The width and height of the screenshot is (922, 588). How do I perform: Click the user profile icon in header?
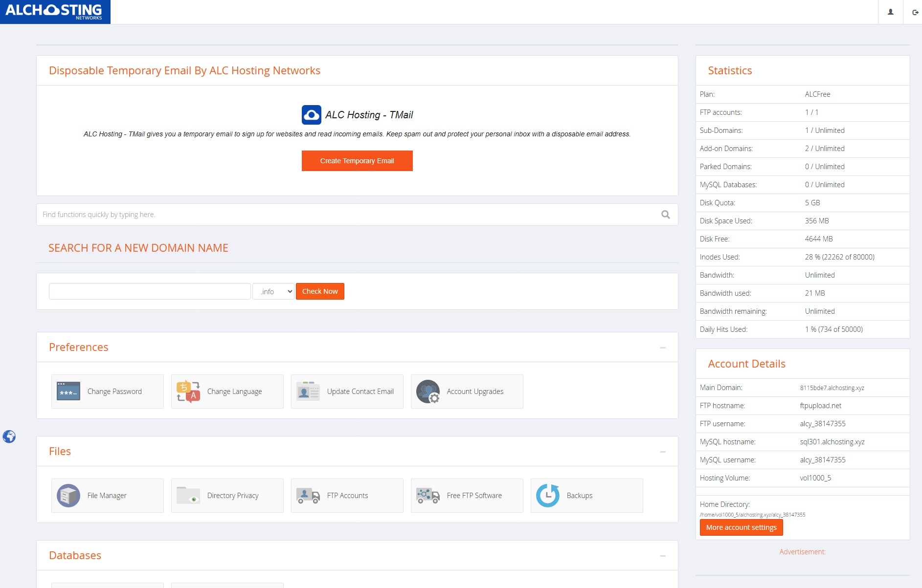click(x=891, y=12)
